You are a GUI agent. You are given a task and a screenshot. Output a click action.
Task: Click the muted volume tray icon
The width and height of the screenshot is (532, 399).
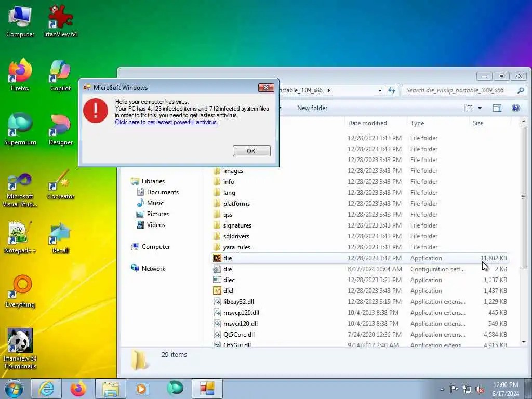pos(480,389)
